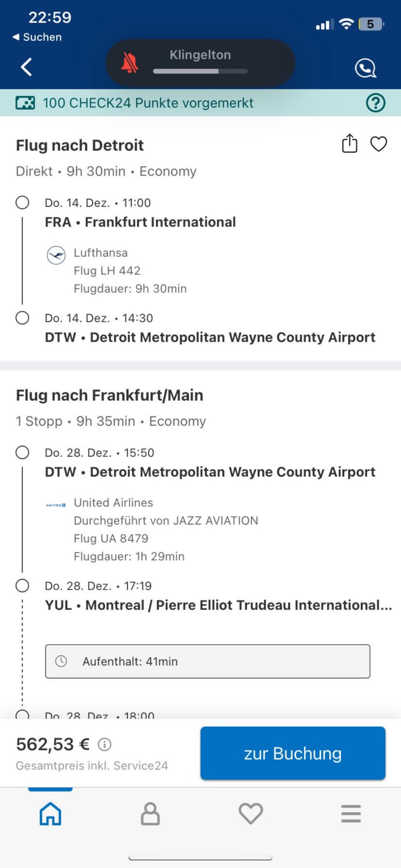Tap the United Airlines logo
The image size is (401, 868).
56,505
